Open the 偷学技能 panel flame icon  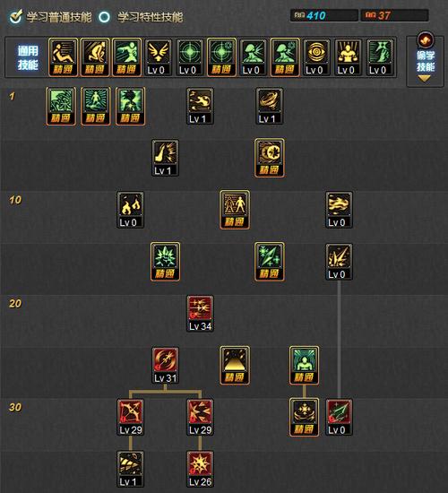426,40
